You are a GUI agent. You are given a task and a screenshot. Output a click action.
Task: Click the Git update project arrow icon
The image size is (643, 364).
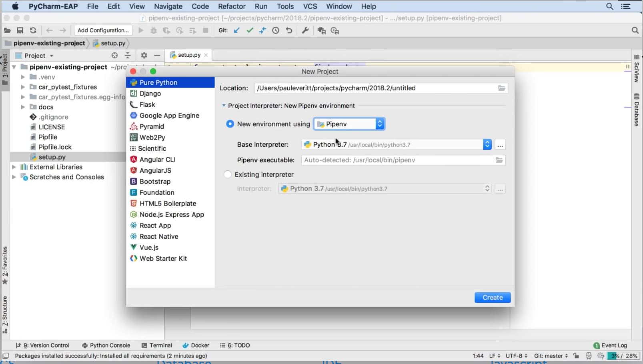tap(237, 30)
